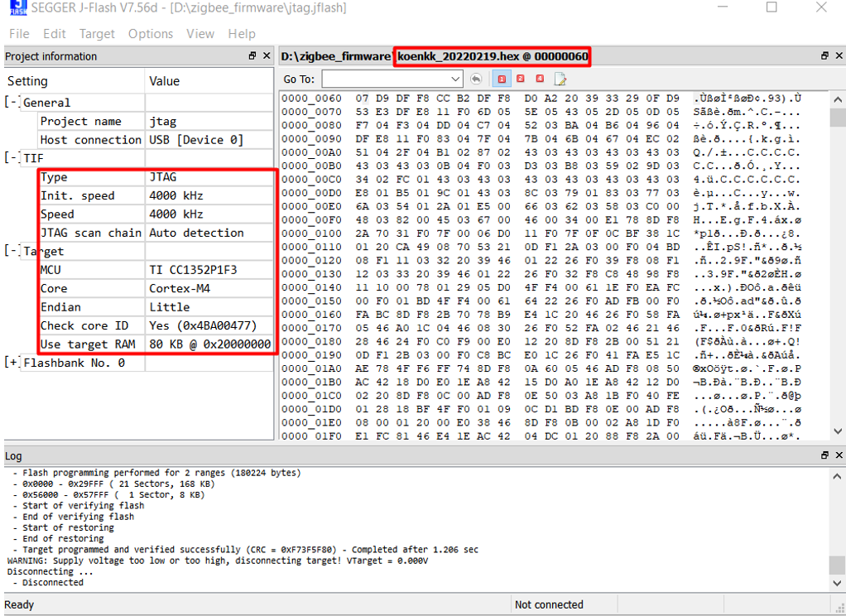The width and height of the screenshot is (846, 616).
Task: Click the Log panel scroll down arrow
Action: tap(837, 583)
